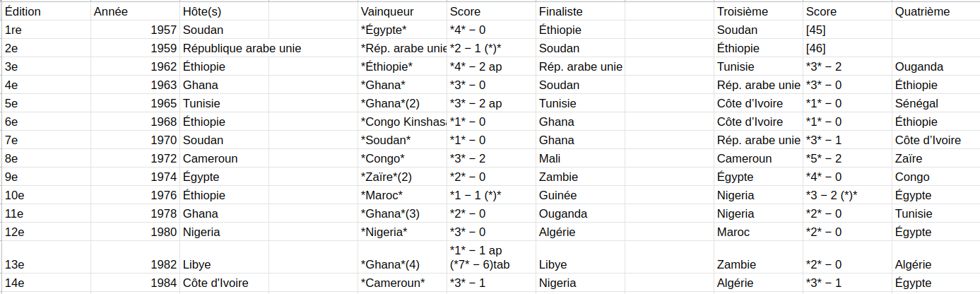Select the Édition header cell
Screen dimensions: 980x294
47,11
